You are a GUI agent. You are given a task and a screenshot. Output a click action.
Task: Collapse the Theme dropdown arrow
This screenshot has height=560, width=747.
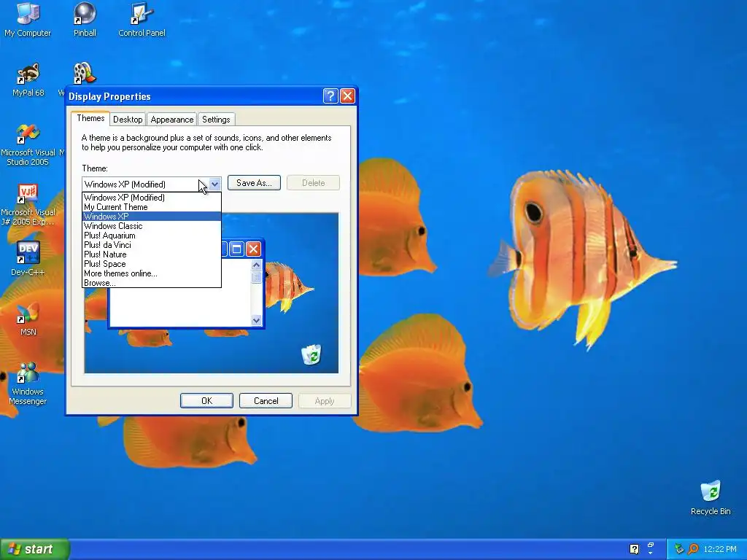pyautogui.click(x=214, y=184)
